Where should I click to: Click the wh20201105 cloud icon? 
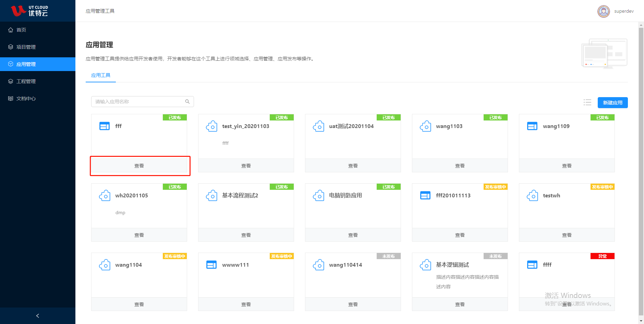[x=105, y=196]
